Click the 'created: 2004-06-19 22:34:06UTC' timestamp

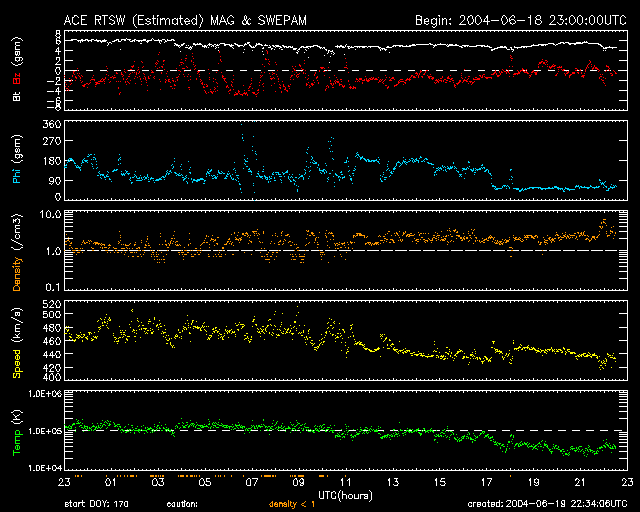tap(547, 504)
